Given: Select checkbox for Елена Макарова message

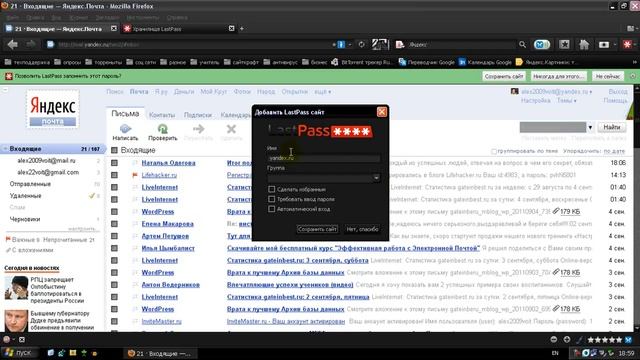Looking at the screenshot, I should pos(114,224).
